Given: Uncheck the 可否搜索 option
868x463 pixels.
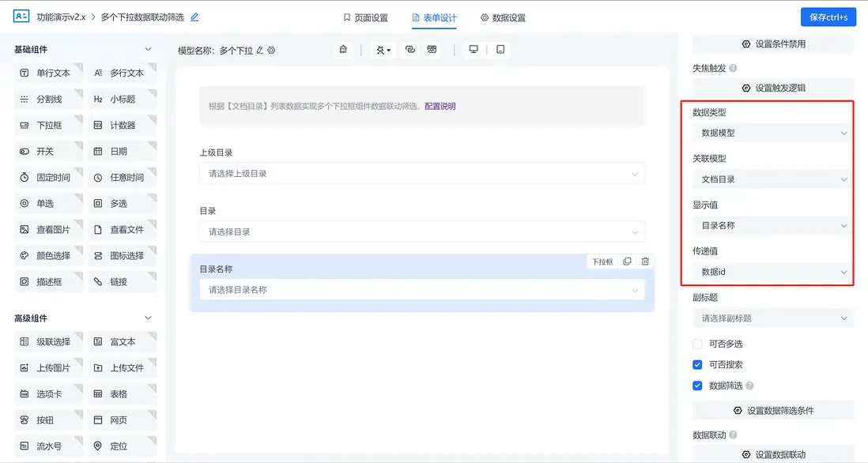Looking at the screenshot, I should coord(697,365).
